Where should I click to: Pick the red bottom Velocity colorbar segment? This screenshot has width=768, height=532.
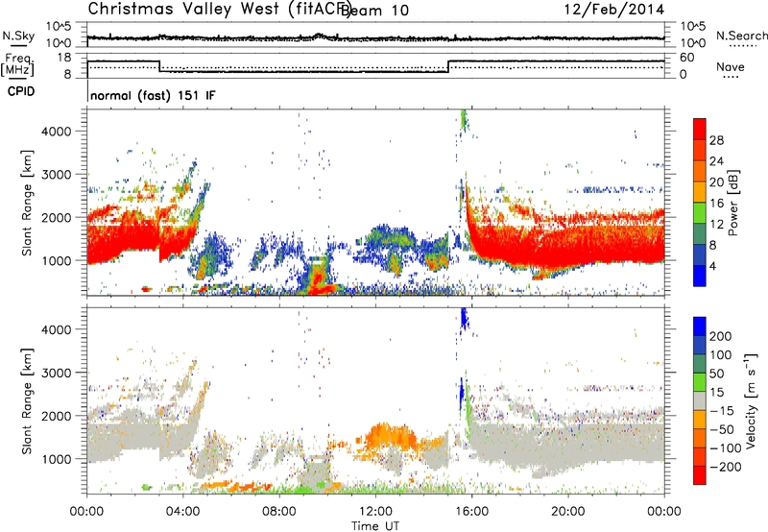point(700,475)
